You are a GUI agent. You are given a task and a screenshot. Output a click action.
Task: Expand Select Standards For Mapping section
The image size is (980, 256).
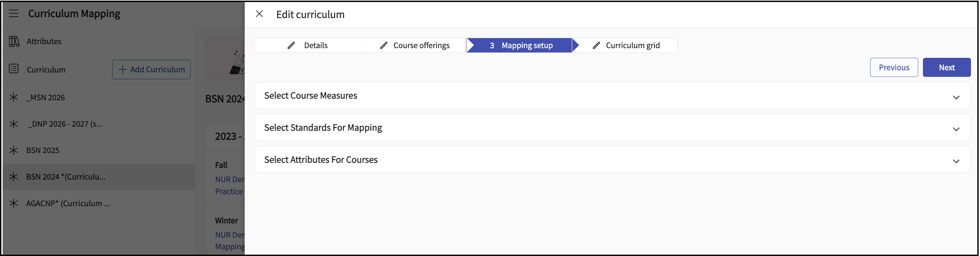point(956,129)
